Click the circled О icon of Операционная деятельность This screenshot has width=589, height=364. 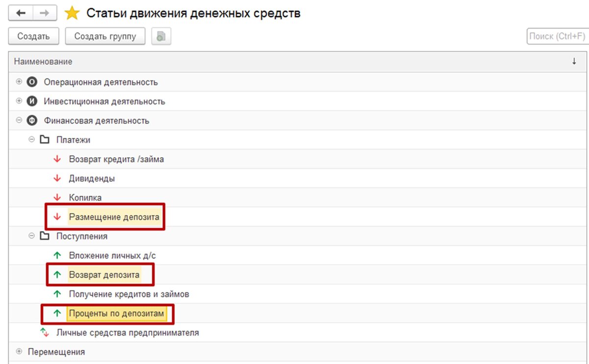(x=31, y=82)
